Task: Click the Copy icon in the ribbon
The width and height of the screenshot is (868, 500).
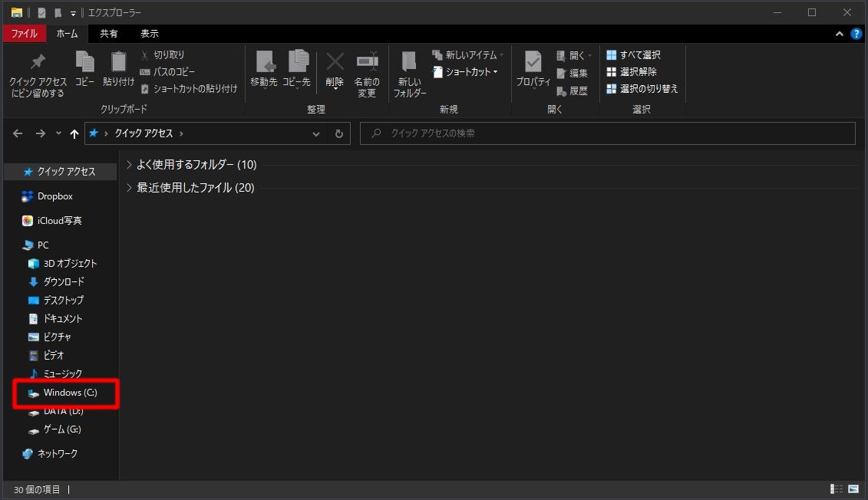Action: [84, 61]
